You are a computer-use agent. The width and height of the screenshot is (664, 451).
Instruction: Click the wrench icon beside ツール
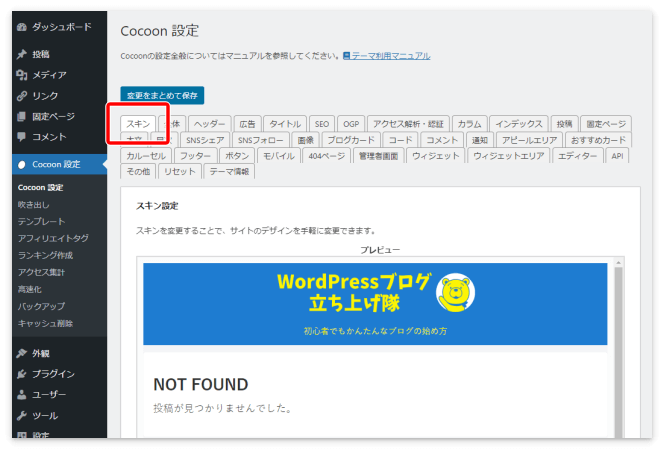click(x=22, y=415)
